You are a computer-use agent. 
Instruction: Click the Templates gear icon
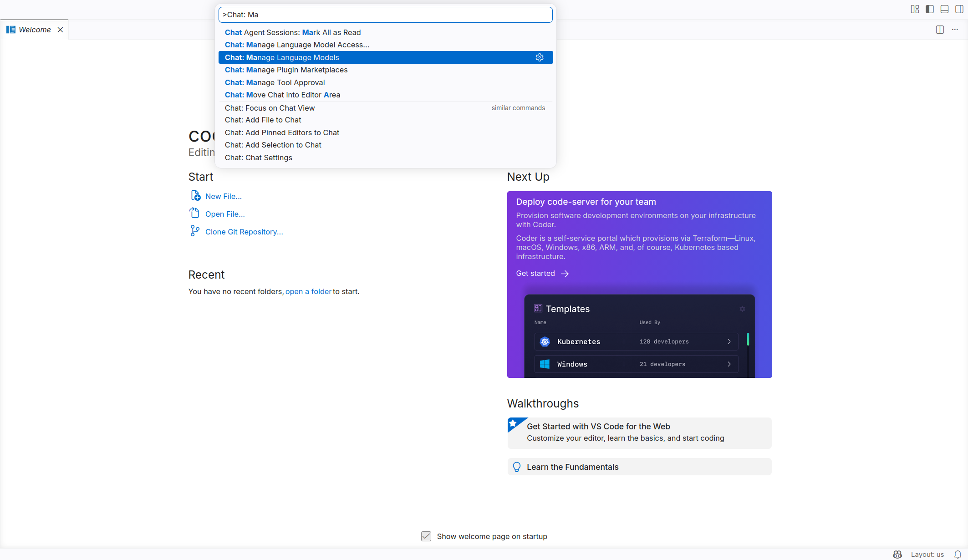742,309
